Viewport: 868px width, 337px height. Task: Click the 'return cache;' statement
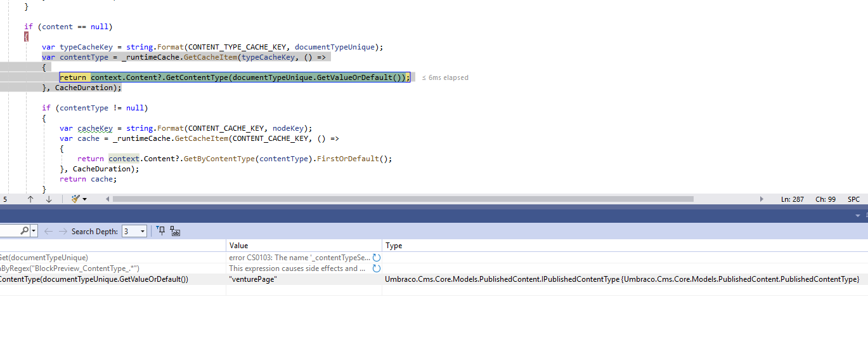pos(89,179)
